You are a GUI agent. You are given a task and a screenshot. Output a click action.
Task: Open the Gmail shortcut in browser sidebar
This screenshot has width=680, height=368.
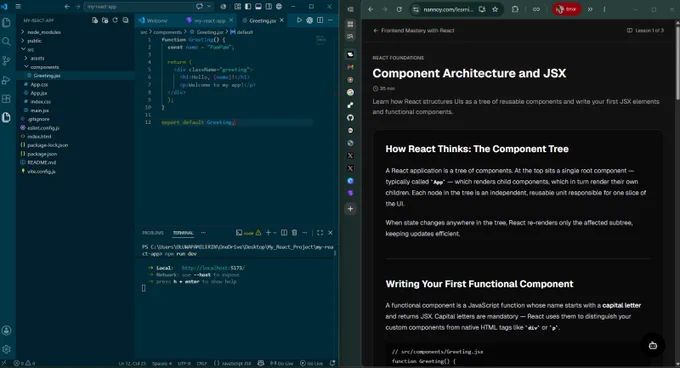click(350, 67)
